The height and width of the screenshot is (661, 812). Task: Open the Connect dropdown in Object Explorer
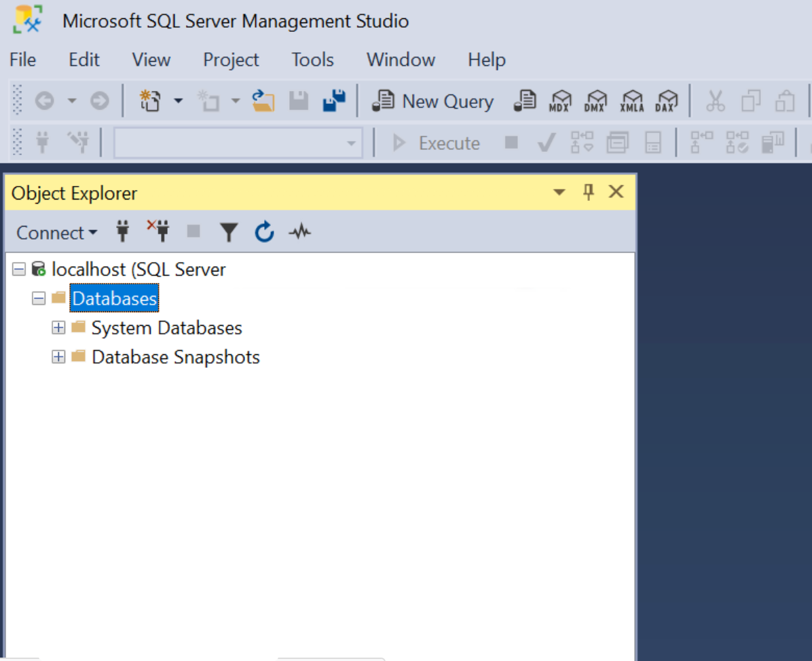(56, 232)
